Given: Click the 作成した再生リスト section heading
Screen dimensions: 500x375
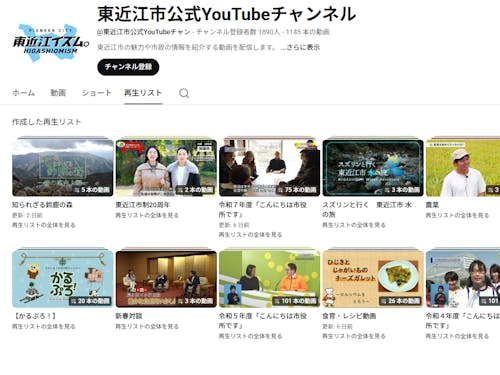Looking at the screenshot, I should pyautogui.click(x=47, y=122).
